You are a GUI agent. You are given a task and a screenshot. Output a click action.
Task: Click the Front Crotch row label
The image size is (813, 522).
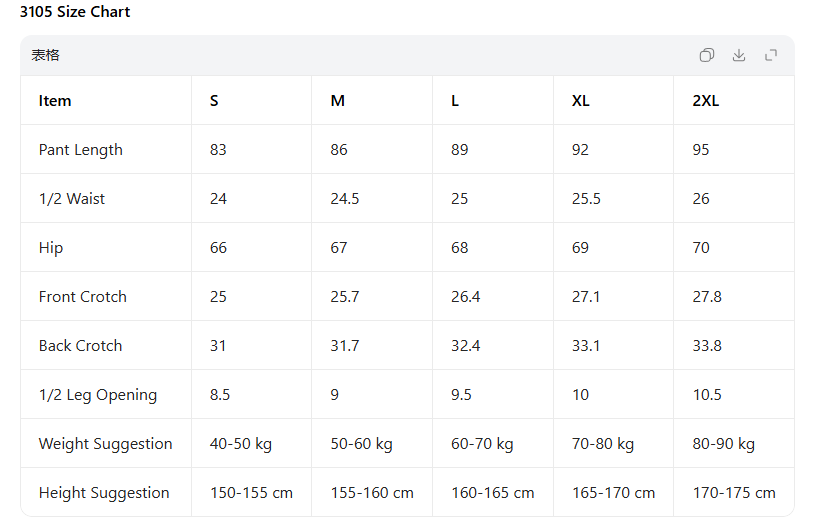[83, 297]
